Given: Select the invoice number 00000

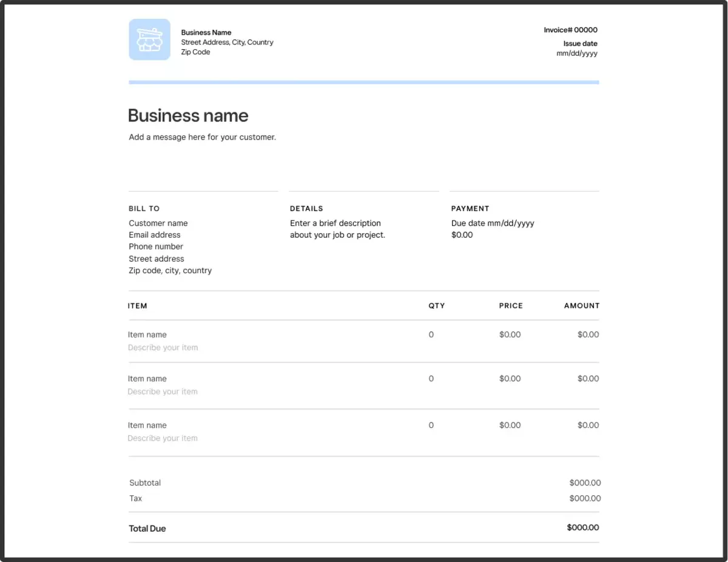Looking at the screenshot, I should [569, 30].
